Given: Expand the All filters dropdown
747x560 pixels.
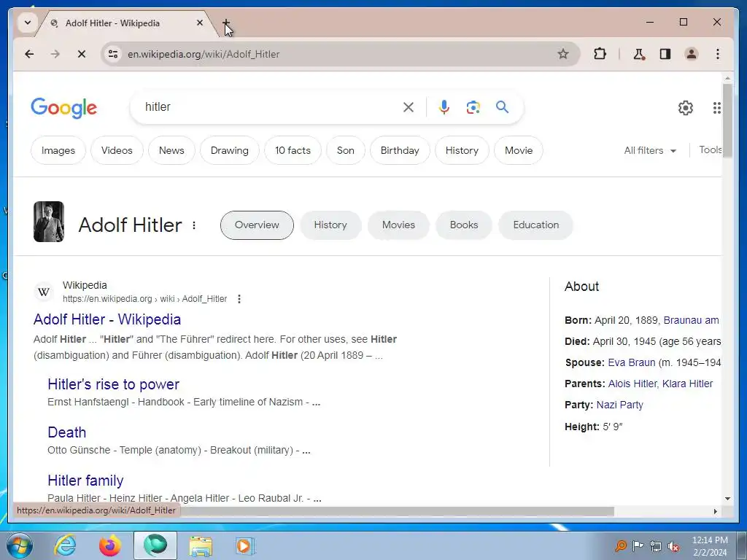Looking at the screenshot, I should 650,150.
